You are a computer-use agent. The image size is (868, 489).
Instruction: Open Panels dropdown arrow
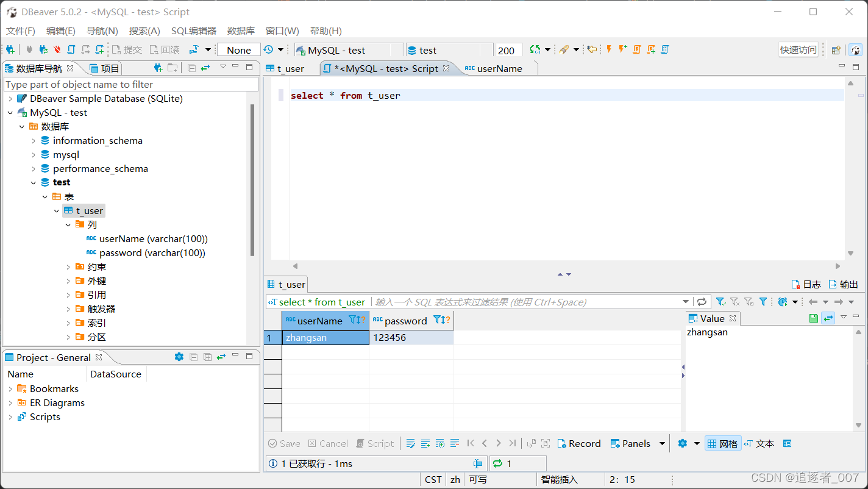coord(662,443)
